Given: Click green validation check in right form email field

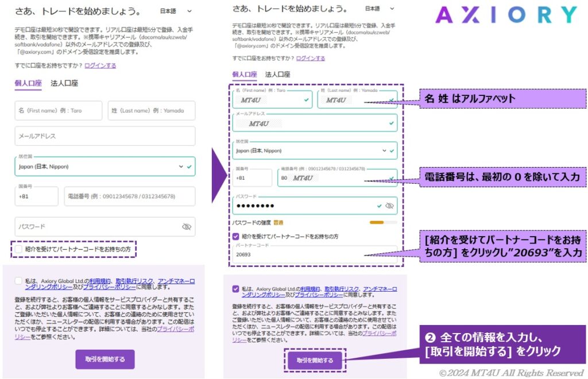Looking at the screenshot, I should coord(391,123).
